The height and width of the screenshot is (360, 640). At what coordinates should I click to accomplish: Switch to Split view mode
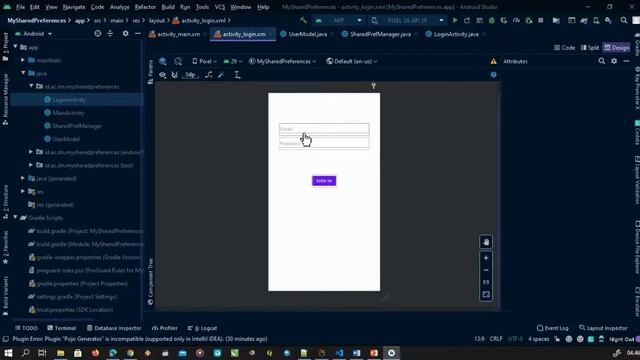tap(590, 48)
